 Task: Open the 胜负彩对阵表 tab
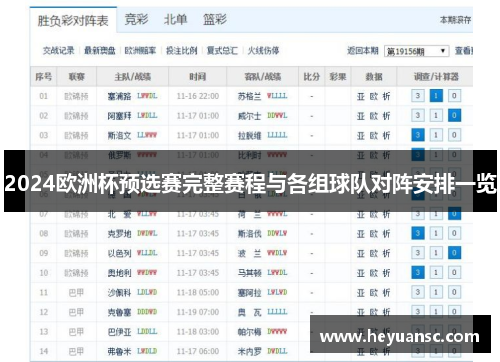point(73,21)
